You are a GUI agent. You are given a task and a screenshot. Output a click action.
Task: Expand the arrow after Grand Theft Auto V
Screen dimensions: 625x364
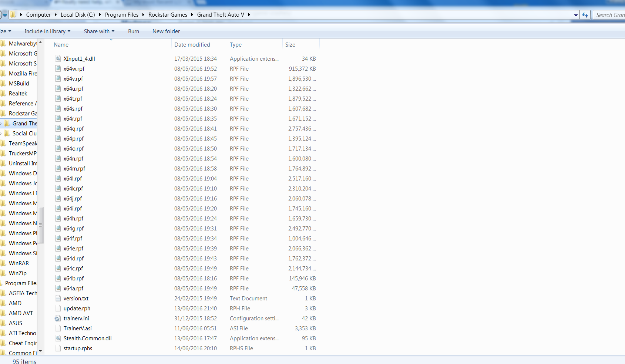pyautogui.click(x=249, y=15)
